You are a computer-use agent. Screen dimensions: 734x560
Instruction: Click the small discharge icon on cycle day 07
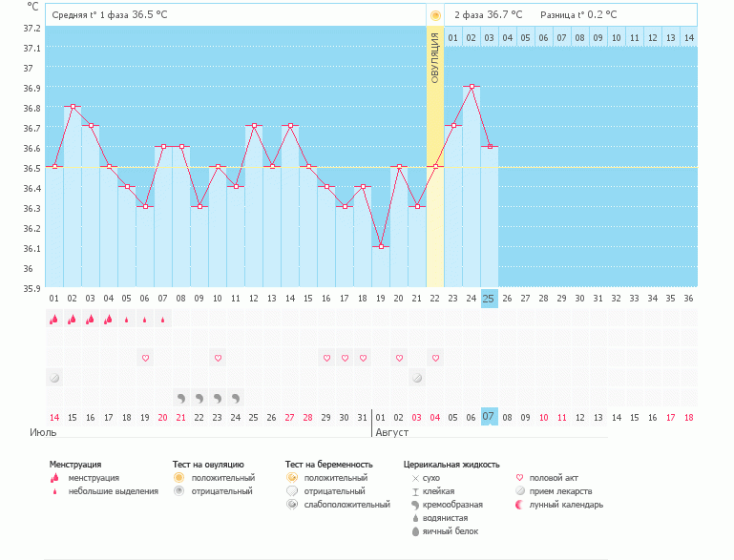162,320
